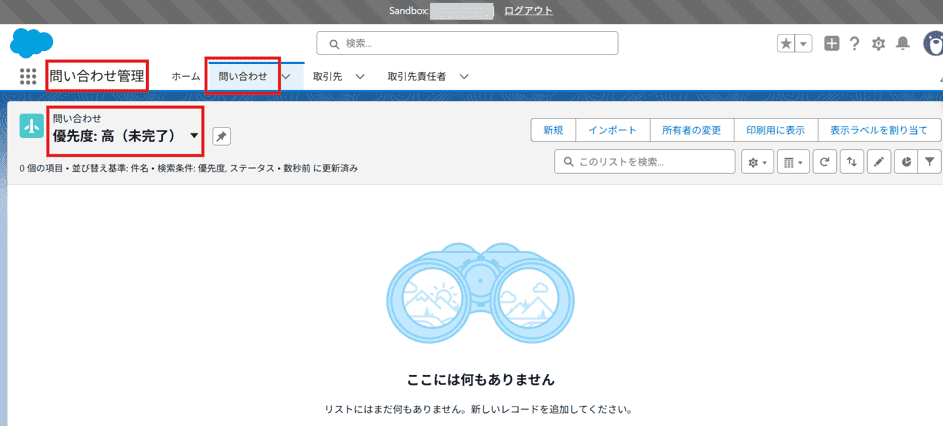
Task: Switch to the 取引先 tab
Action: [x=328, y=77]
